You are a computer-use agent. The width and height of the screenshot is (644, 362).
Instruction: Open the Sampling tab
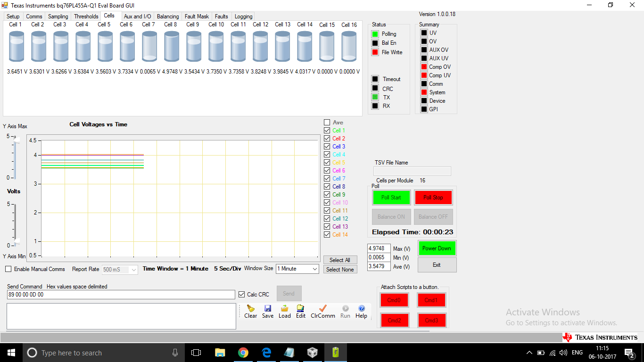point(58,16)
